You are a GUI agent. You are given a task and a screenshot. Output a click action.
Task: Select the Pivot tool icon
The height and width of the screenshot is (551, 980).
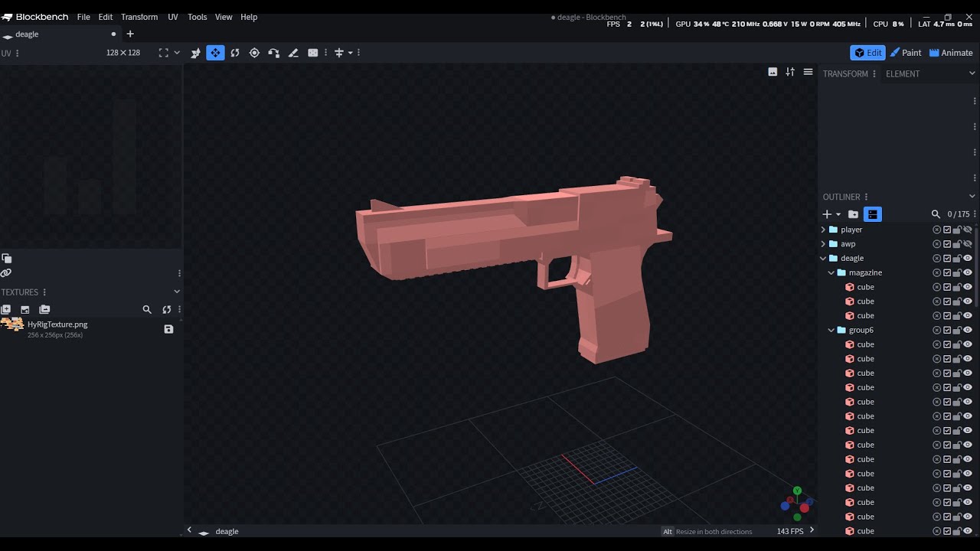(x=254, y=53)
